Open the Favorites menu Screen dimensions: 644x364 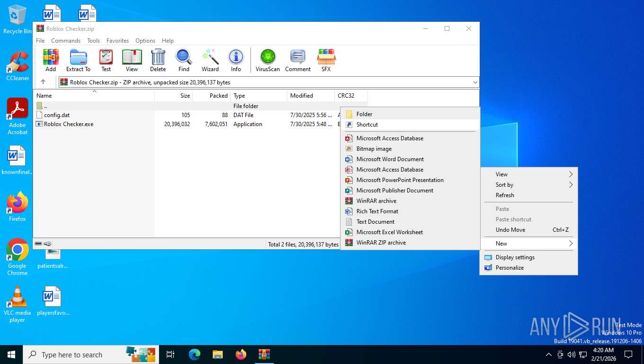tap(117, 41)
